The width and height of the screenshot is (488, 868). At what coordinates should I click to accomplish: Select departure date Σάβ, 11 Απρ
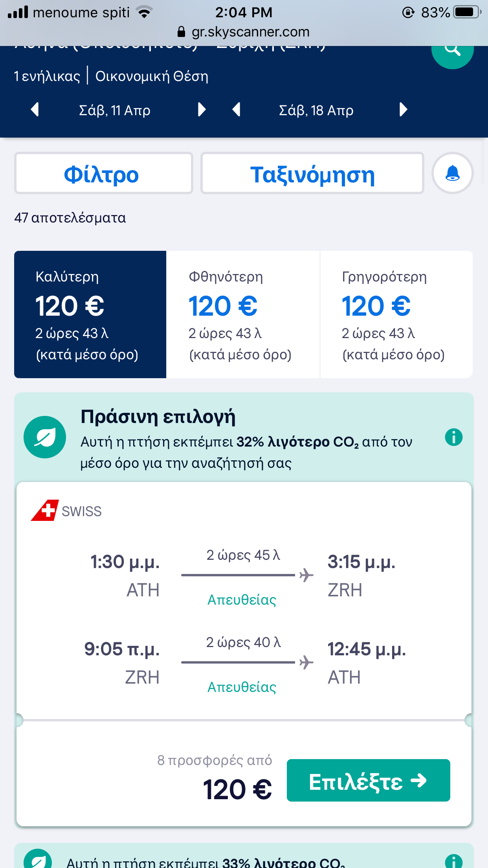[115, 110]
